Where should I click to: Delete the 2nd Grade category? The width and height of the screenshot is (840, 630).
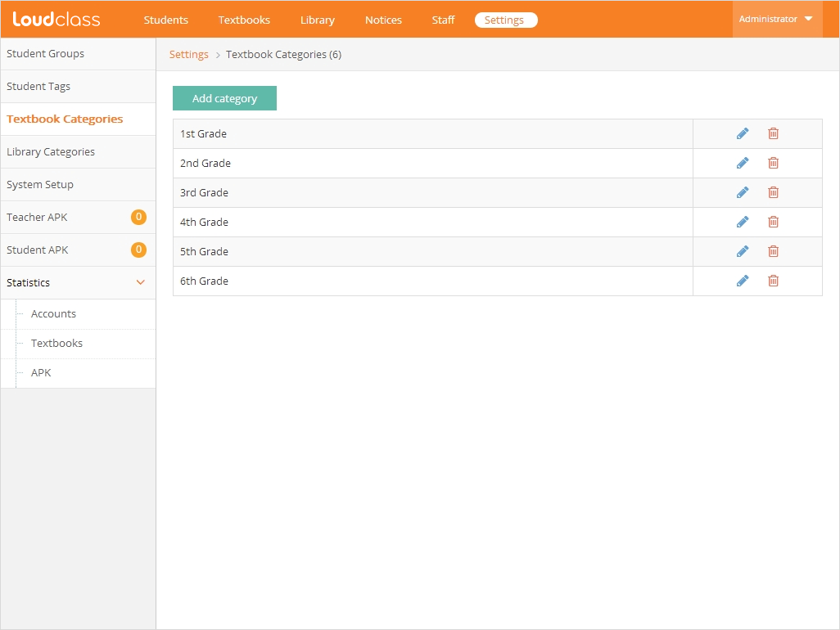click(773, 163)
